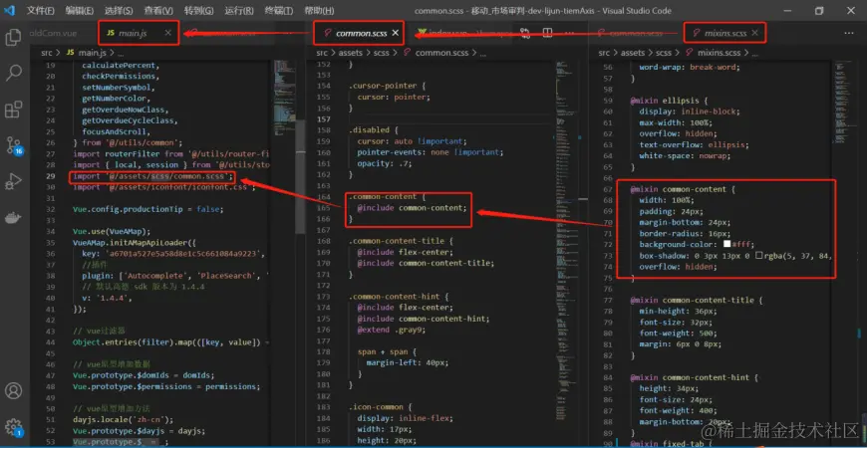Open the 转到(G) menu
Image resolution: width=868 pixels, height=449 pixels.
pos(198,11)
